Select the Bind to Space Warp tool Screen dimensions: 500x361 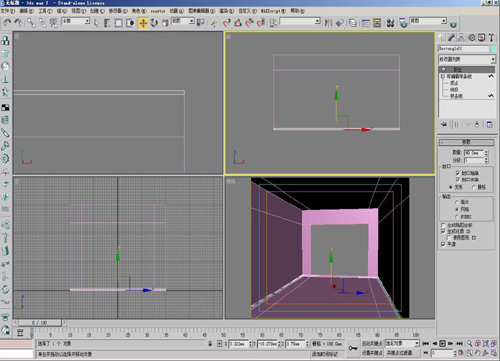pos(53,23)
